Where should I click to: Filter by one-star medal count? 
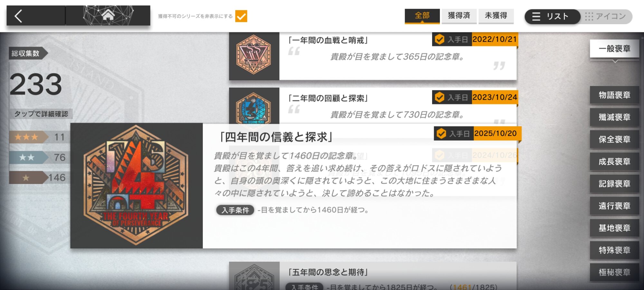pos(39,178)
